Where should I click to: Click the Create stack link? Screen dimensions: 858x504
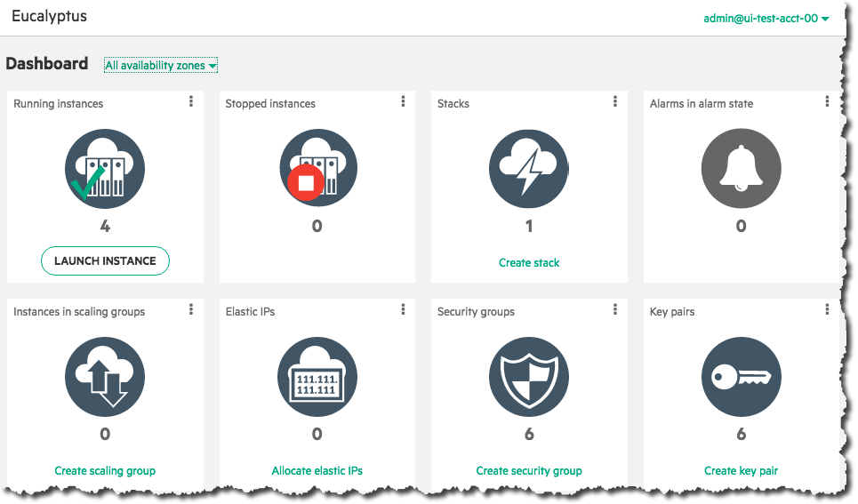coord(529,263)
